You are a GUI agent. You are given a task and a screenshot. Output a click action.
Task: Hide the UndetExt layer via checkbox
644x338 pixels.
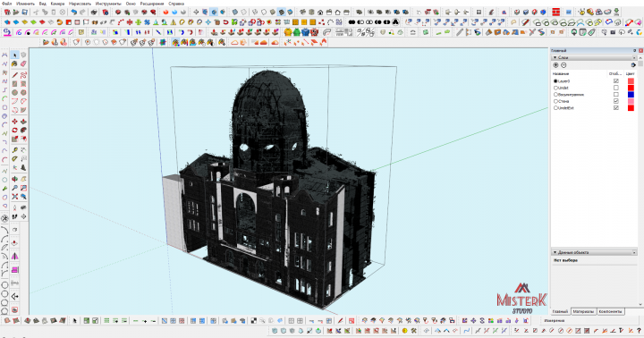coord(615,108)
